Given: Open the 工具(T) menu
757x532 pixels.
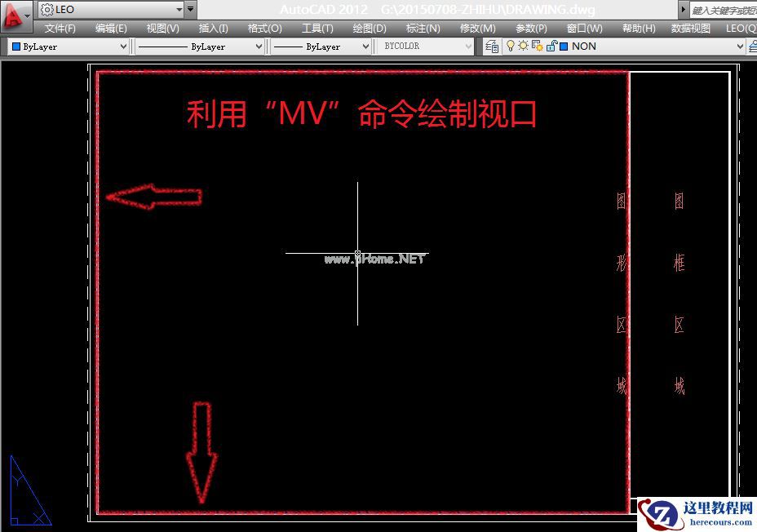Looking at the screenshot, I should click(x=317, y=29).
